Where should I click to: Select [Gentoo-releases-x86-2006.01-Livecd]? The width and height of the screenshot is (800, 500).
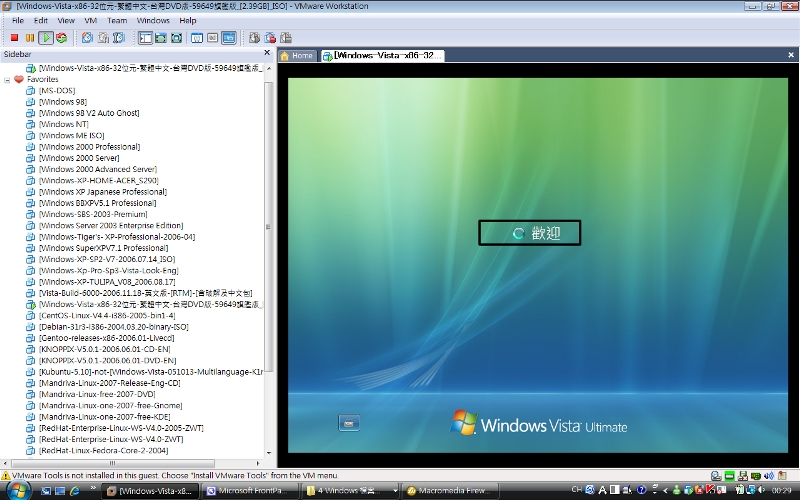point(107,338)
